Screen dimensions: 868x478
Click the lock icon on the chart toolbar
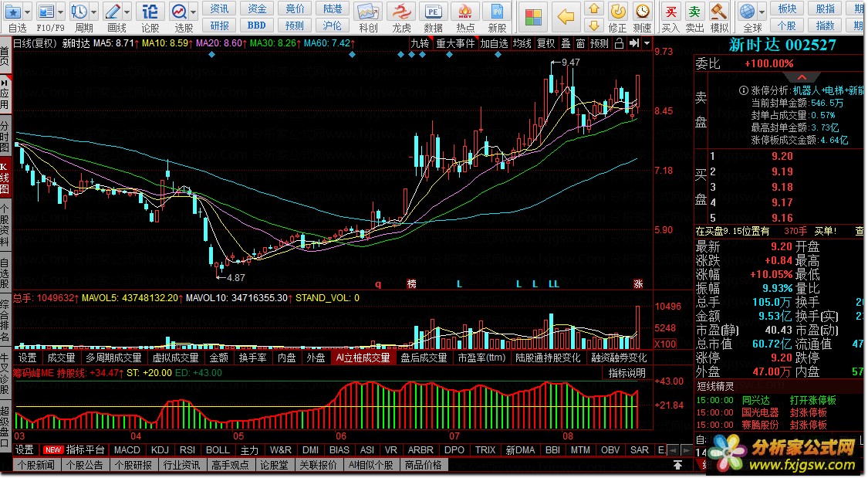coord(620,43)
